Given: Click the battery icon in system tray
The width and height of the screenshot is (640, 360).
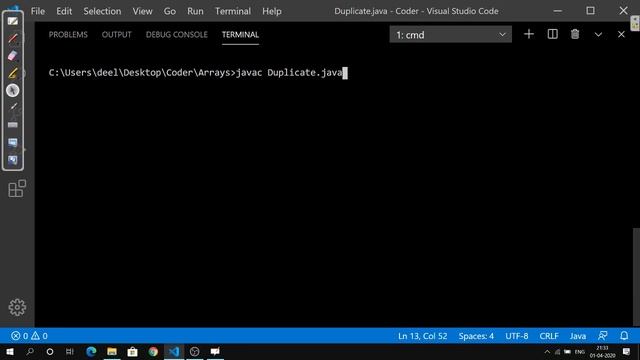Looking at the screenshot, I should [567, 351].
